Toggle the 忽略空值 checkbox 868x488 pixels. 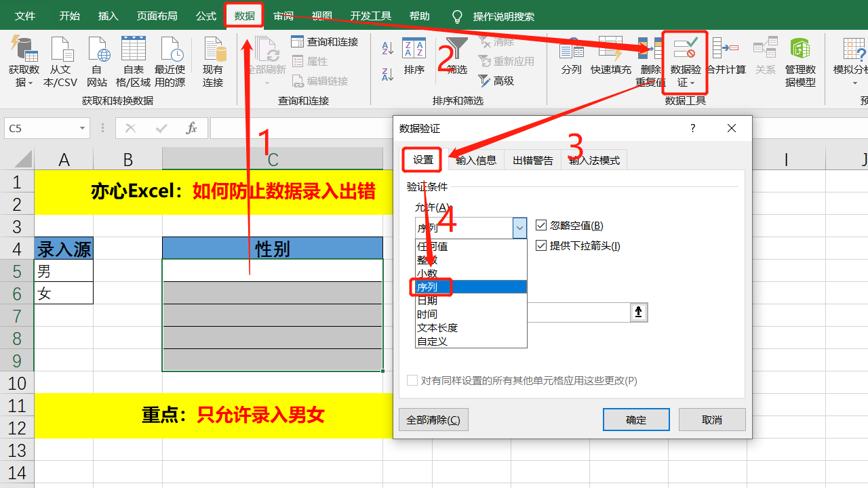(541, 225)
